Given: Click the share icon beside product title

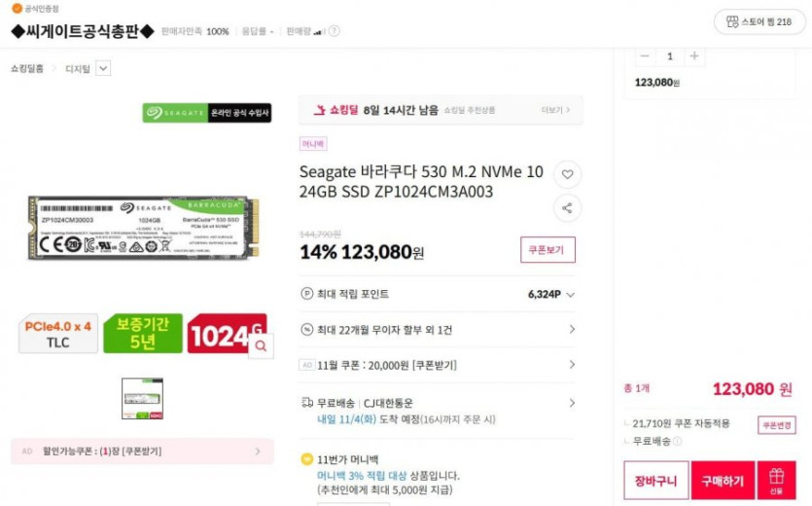Looking at the screenshot, I should click(x=568, y=208).
